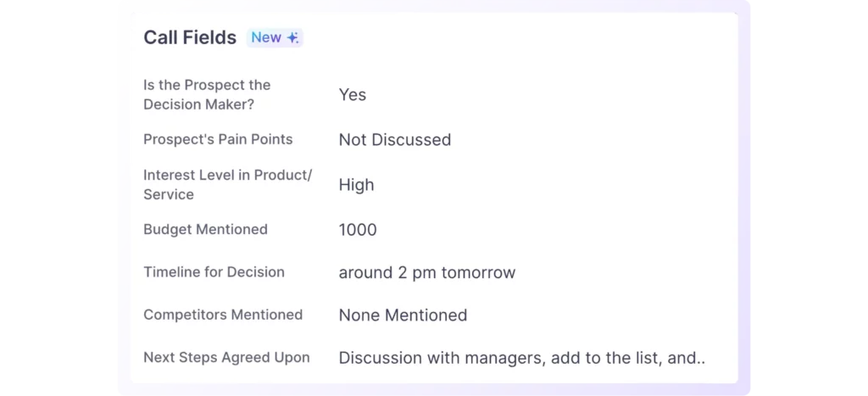
Task: Click the Competitors Mentioned label
Action: point(223,315)
